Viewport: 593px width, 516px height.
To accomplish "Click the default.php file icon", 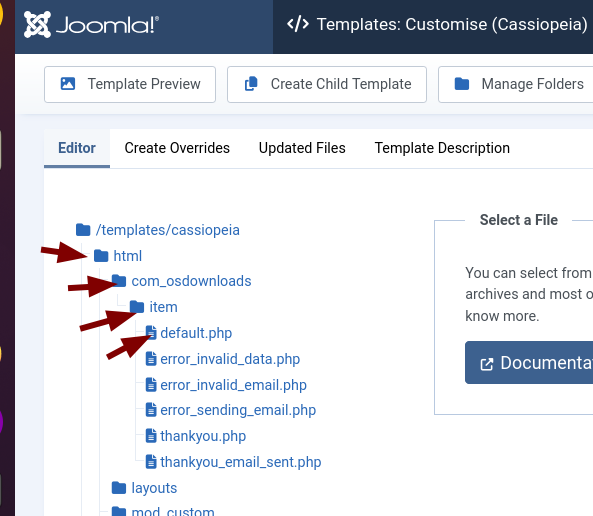I will click(151, 333).
